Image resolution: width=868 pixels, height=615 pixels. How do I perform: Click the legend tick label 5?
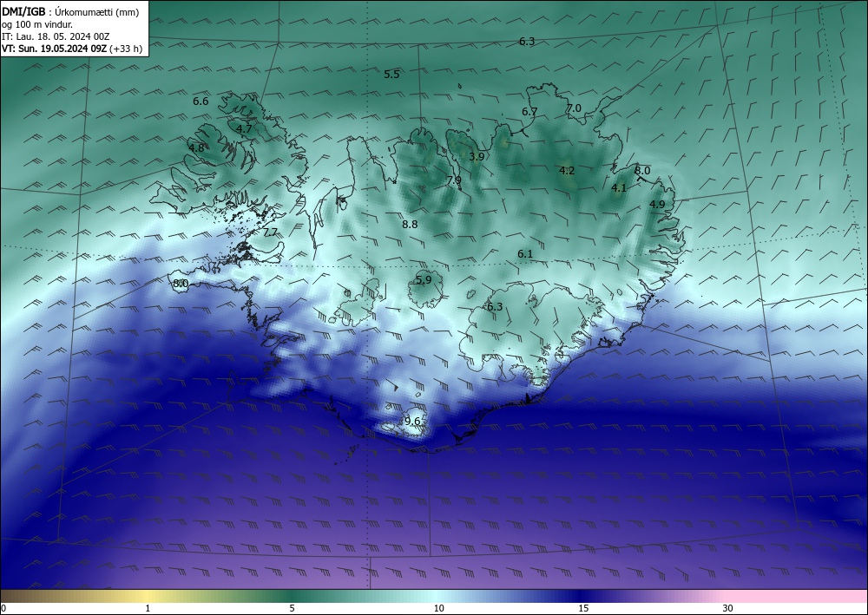click(x=292, y=609)
